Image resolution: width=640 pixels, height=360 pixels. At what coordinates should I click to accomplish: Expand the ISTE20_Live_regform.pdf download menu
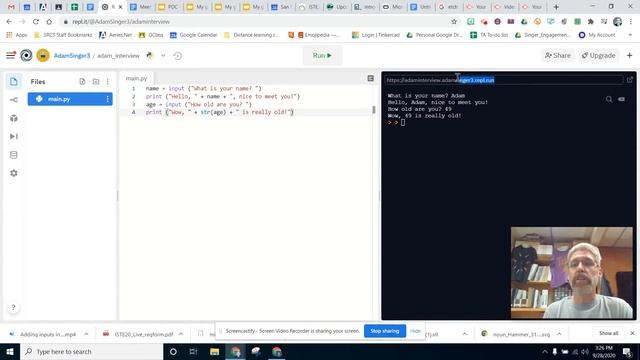[181, 334]
